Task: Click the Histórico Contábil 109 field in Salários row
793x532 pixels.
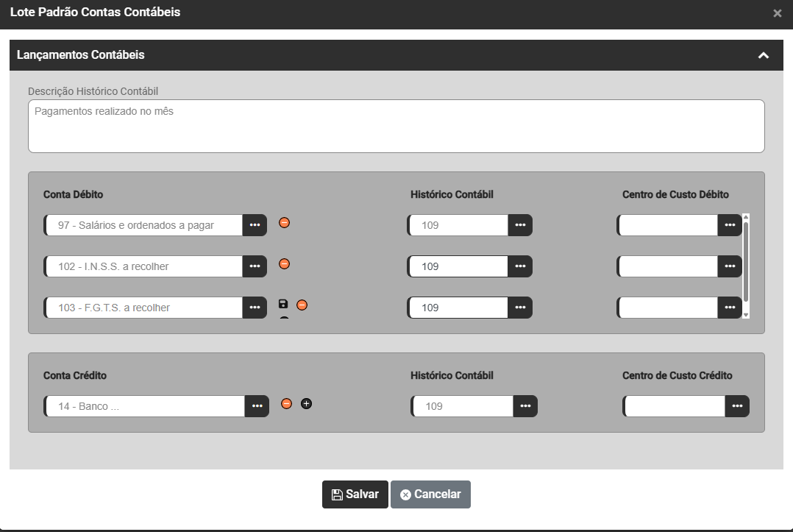Action: pos(458,225)
